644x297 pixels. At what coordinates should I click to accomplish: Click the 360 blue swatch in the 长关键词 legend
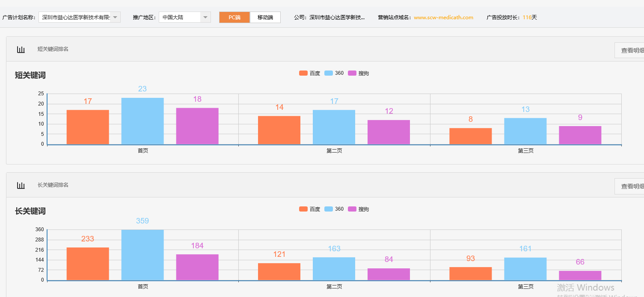click(329, 209)
